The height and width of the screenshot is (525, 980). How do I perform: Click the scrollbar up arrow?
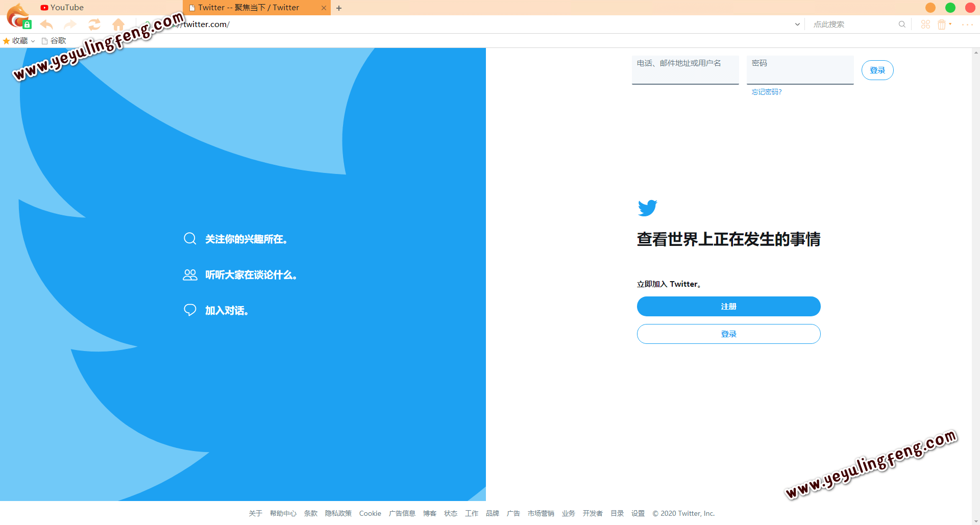[x=976, y=53]
